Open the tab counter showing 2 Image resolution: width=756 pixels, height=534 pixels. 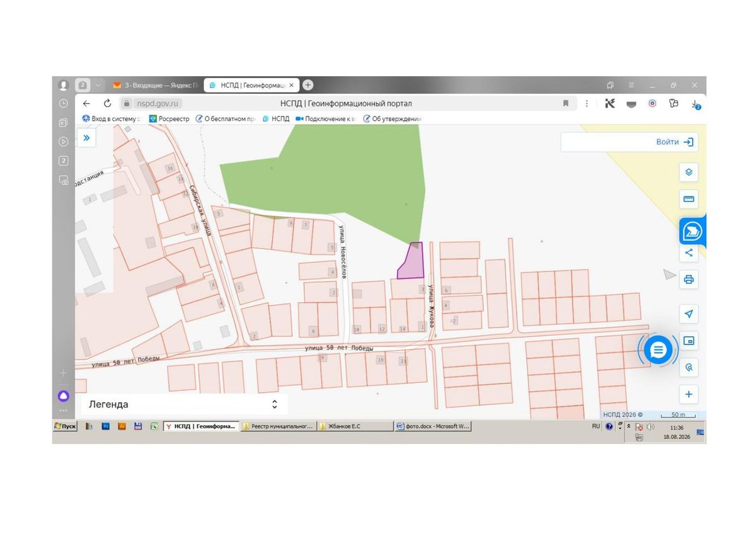point(83,85)
